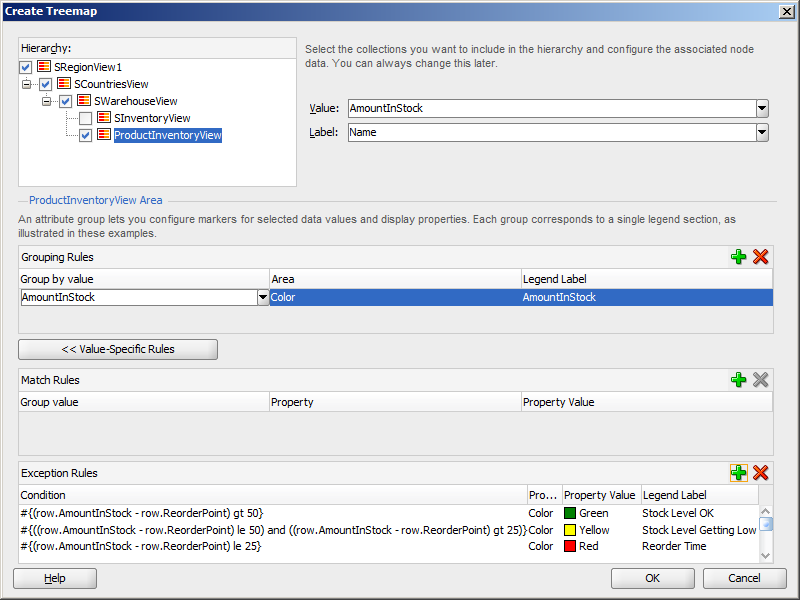This screenshot has height=600, width=800.
Task: Click the Match Rules Property Value header
Action: 647,402
